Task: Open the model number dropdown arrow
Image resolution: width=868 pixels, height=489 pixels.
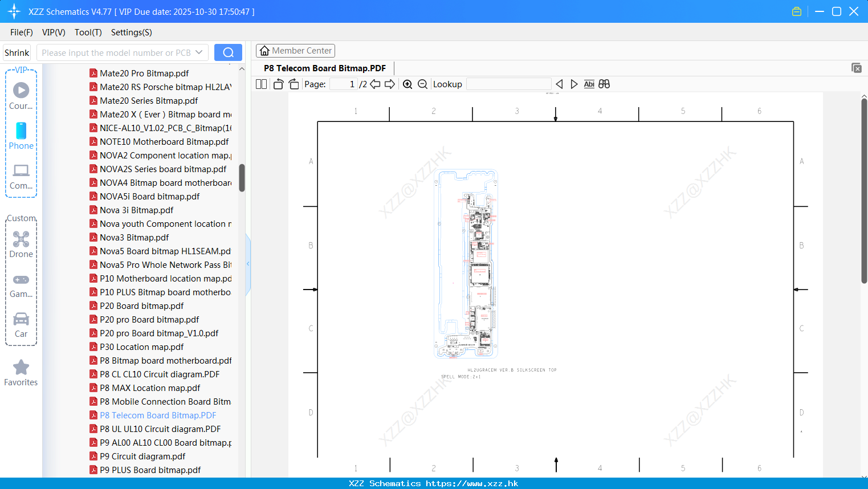Action: tap(199, 52)
